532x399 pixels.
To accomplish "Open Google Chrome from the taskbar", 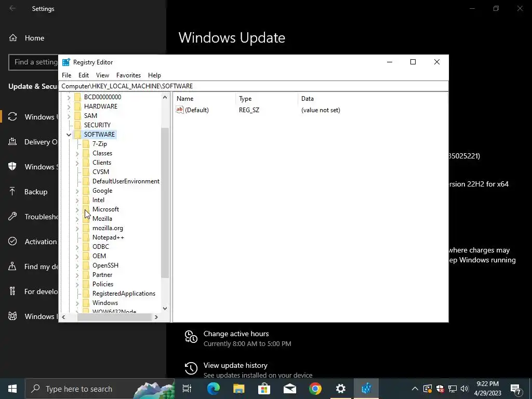I will pos(315,389).
